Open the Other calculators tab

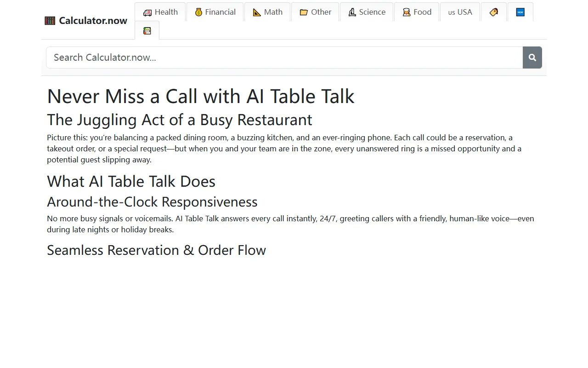(x=315, y=12)
